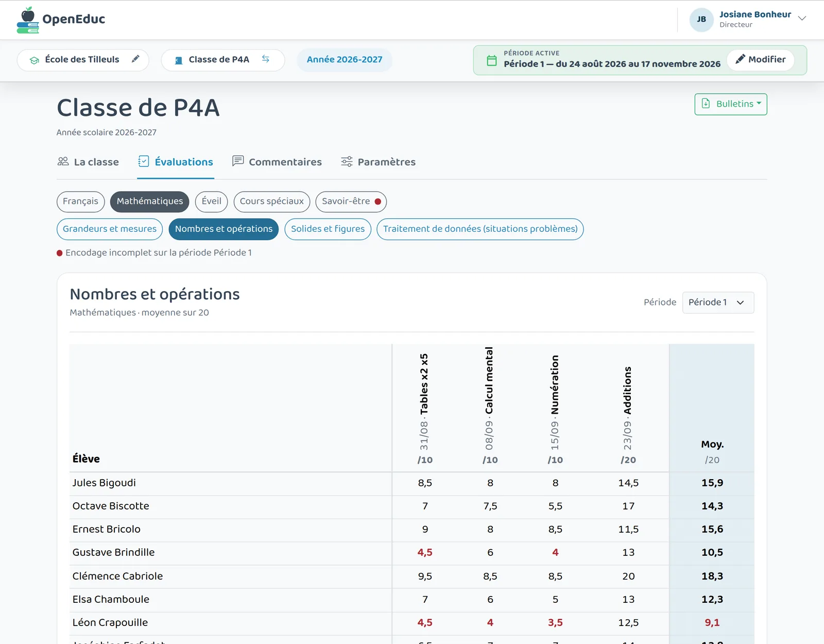Viewport: 824px width, 644px height.
Task: Switch to the Commentaires tab
Action: tap(277, 162)
